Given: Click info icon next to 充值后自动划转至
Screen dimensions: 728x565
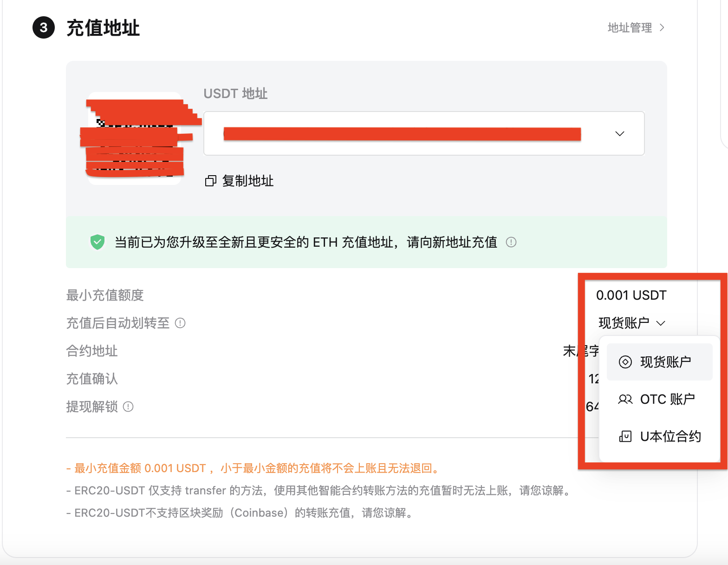Looking at the screenshot, I should 180,323.
